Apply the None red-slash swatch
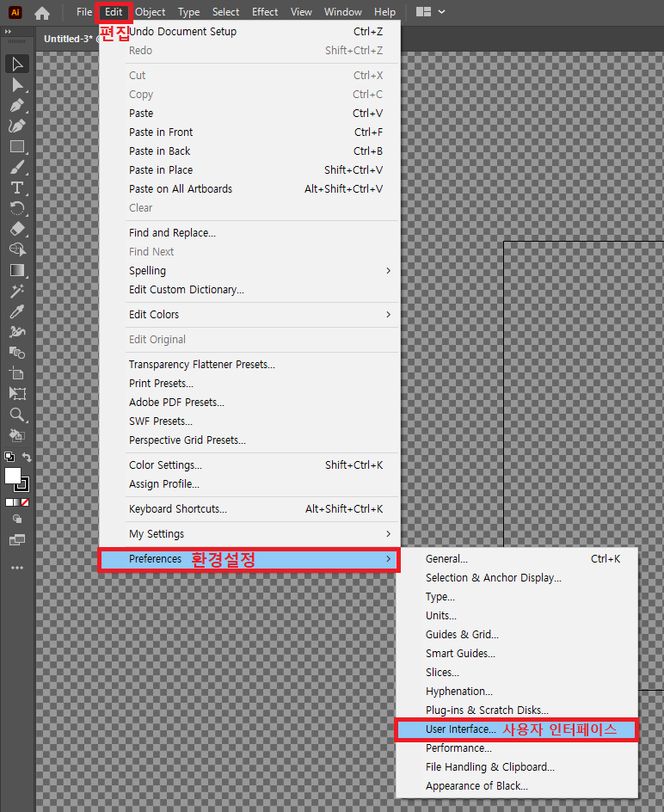This screenshot has width=664, height=812. [26, 502]
